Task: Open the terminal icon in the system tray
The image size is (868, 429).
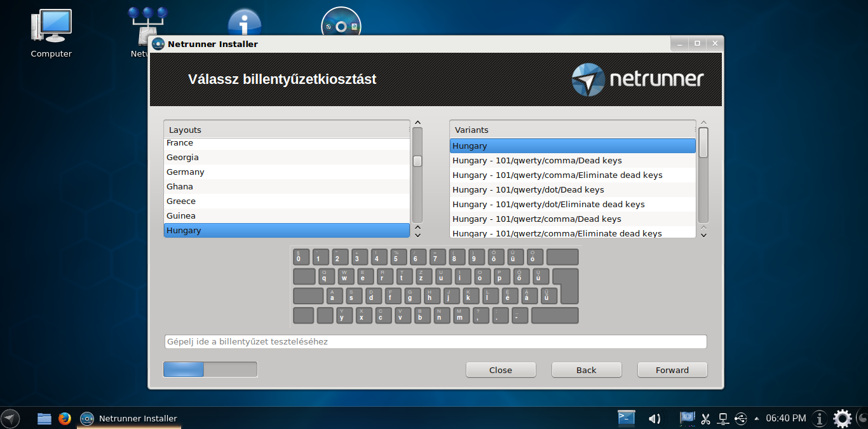Action: [x=627, y=418]
